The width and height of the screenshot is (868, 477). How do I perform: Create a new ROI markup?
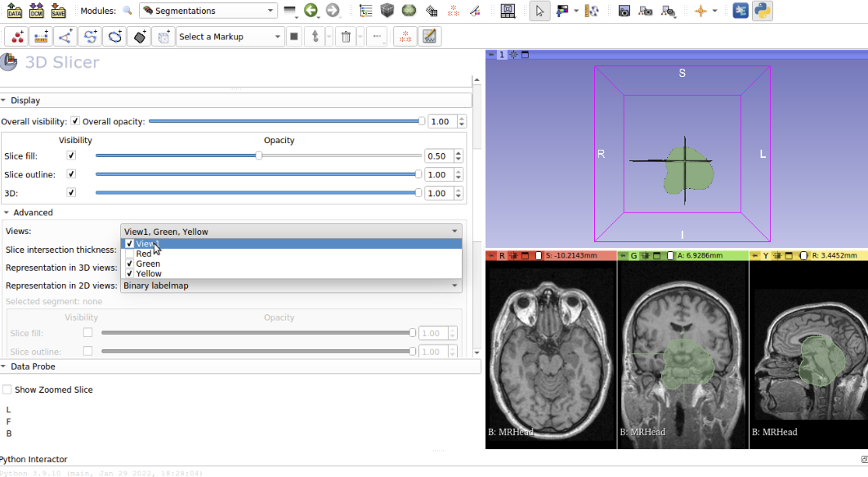tap(163, 37)
